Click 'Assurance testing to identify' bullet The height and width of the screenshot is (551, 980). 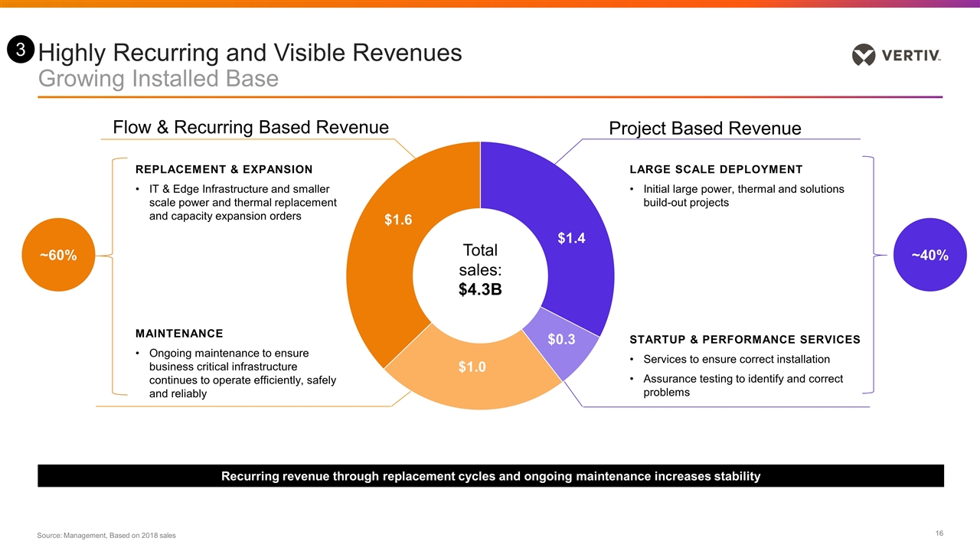click(737, 386)
